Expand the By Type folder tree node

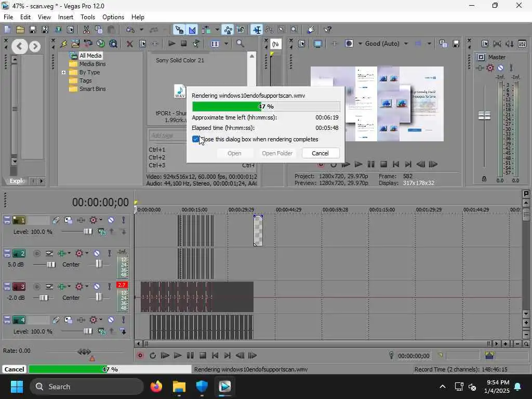[x=63, y=72]
